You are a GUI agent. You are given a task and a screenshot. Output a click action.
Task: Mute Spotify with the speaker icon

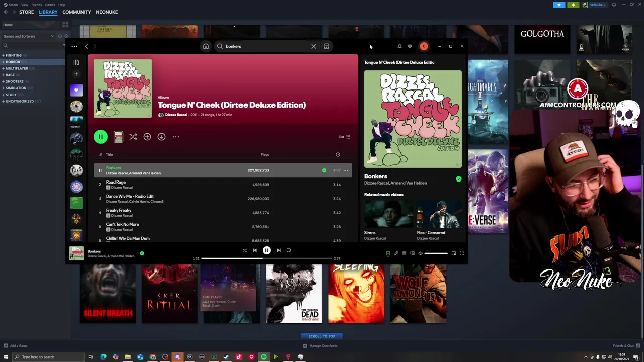click(420, 253)
